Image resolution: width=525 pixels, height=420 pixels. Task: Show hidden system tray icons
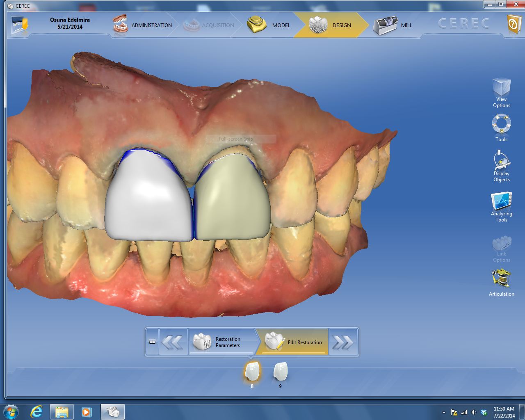(x=444, y=412)
